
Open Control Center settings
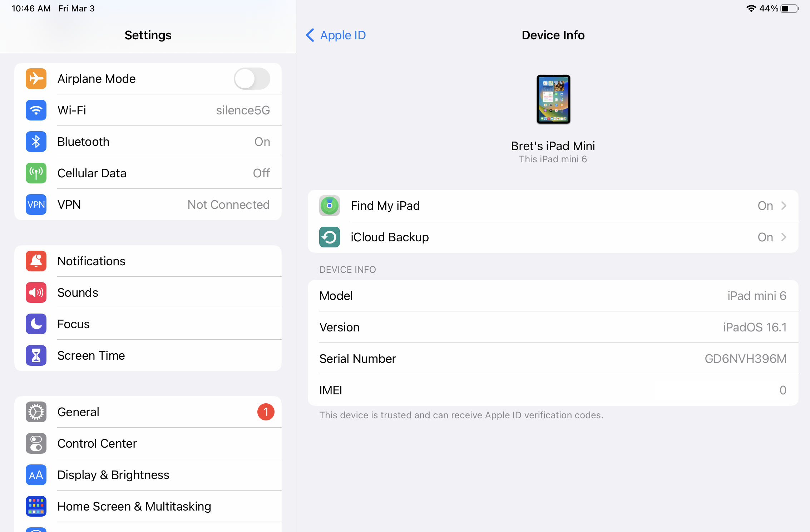click(x=148, y=443)
